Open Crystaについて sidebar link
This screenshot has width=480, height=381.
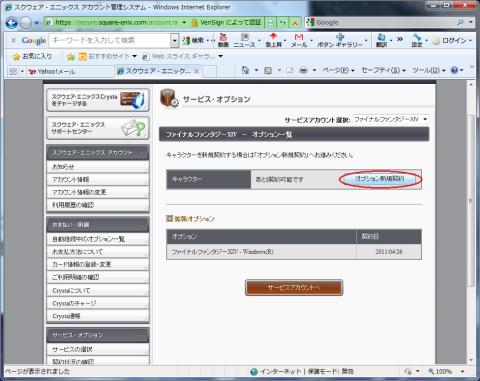tap(98, 290)
